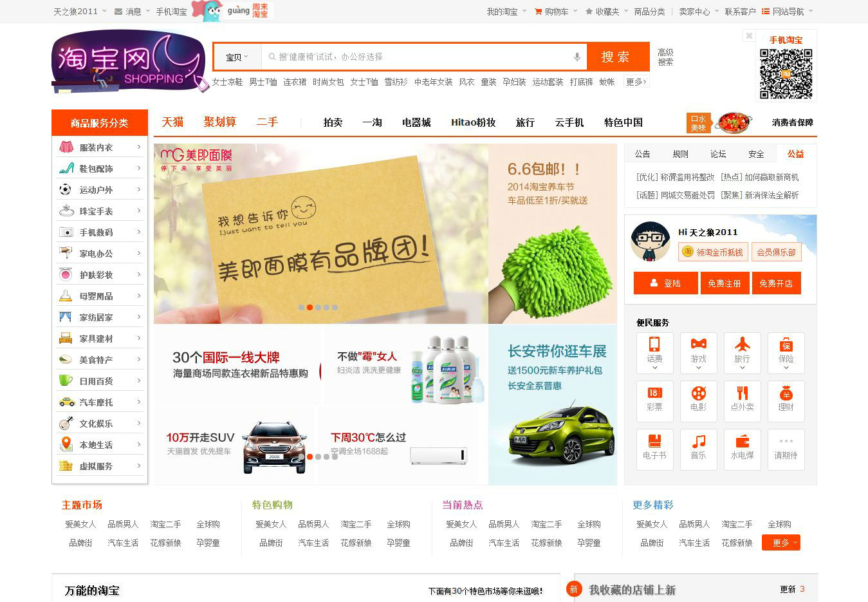Open the 理财 money bag icon
Image resolution: width=868 pixels, height=602 pixels.
786,401
